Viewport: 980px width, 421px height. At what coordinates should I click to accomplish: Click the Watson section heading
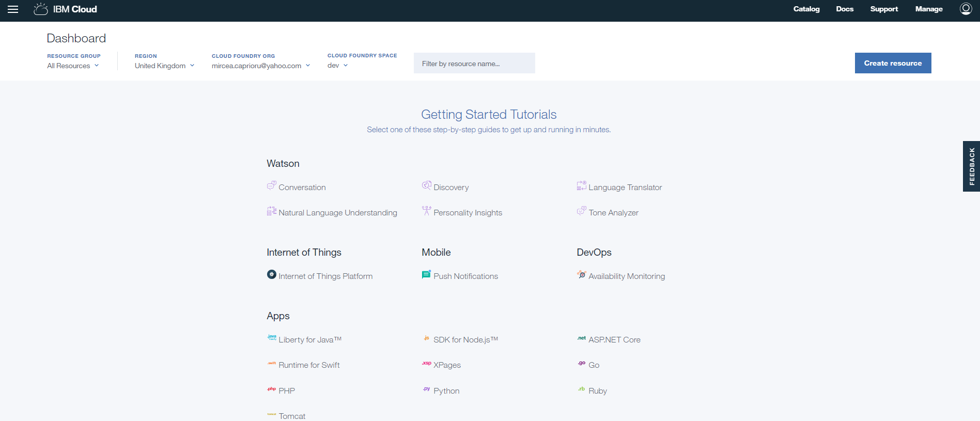(x=283, y=164)
